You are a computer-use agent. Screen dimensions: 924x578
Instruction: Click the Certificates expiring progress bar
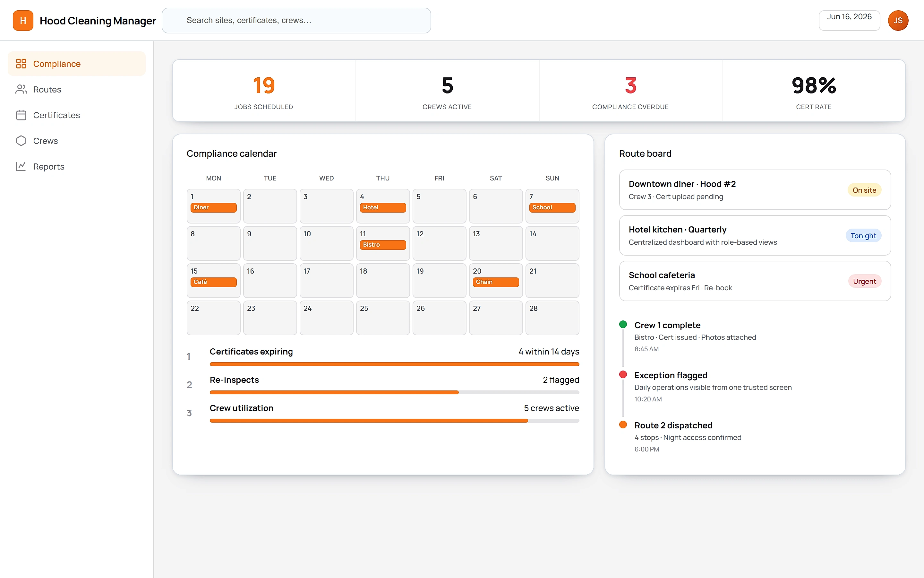[x=394, y=364]
